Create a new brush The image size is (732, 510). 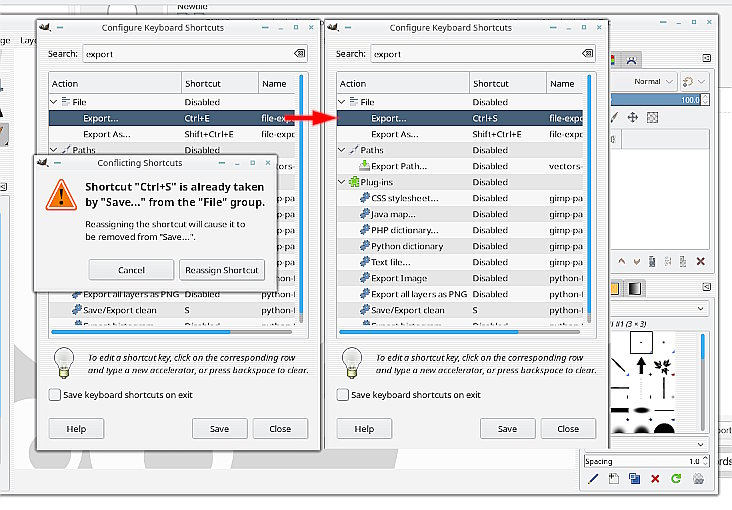coord(613,478)
